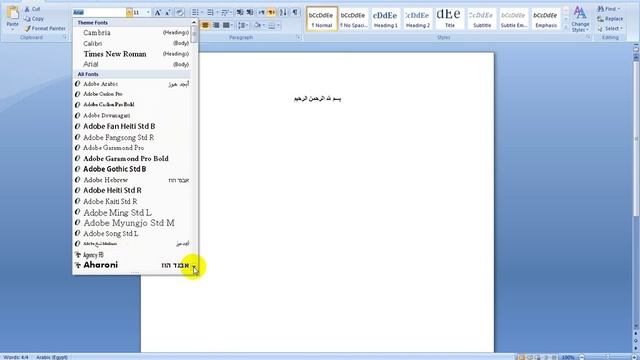Click in the Font size box

(139, 13)
